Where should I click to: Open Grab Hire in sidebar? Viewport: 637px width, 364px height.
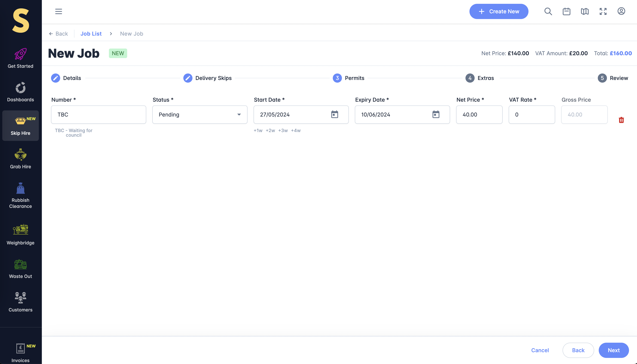(x=21, y=159)
